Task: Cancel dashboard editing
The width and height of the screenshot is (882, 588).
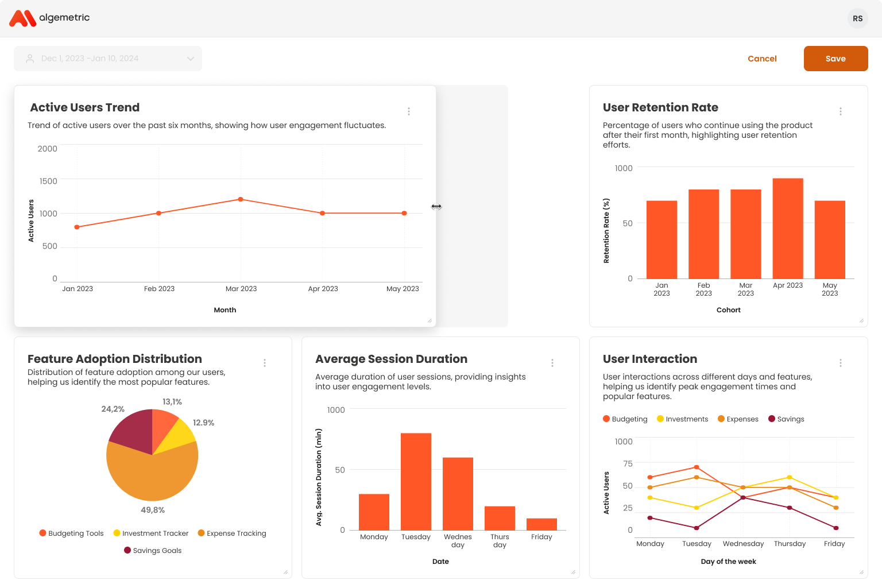Action: point(762,59)
